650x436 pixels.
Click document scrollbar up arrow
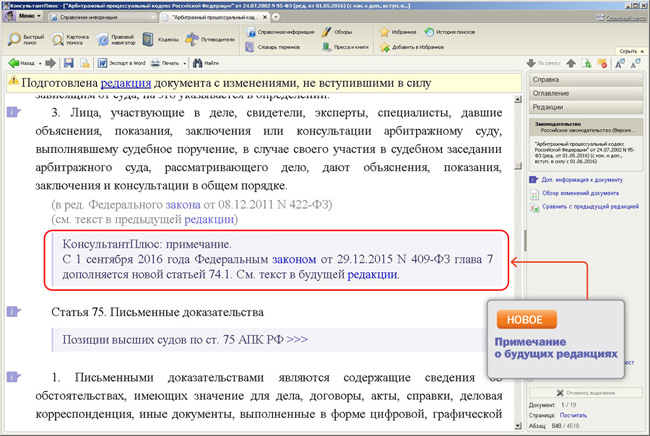pos(518,99)
